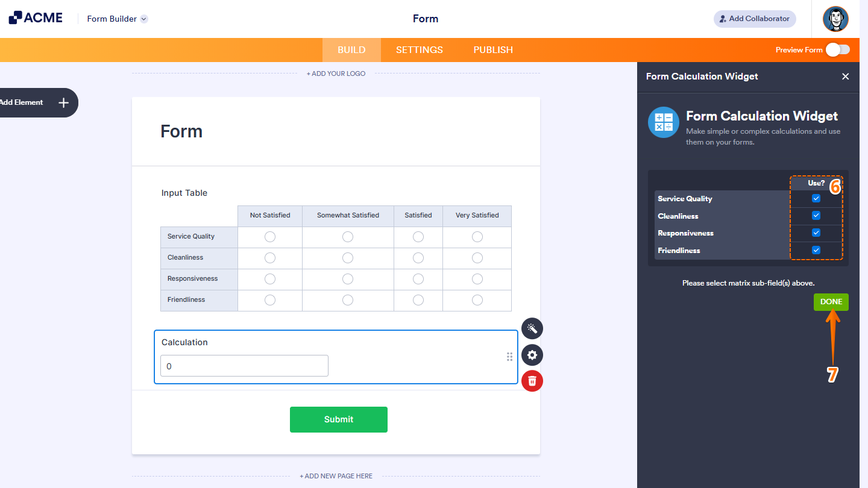The height and width of the screenshot is (488, 868).
Task: Uncheck the Cleanliness Use checkbox
Action: tap(816, 215)
